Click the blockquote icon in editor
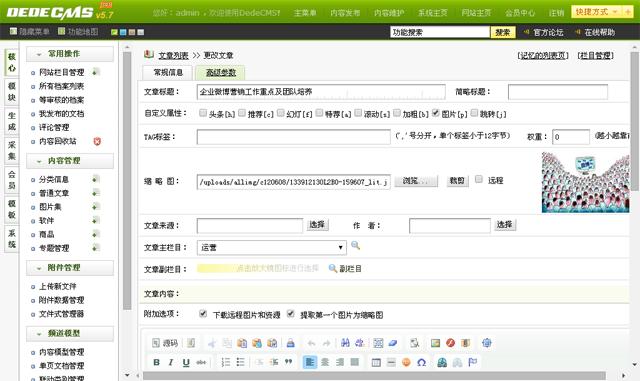640x381 pixels. [289, 362]
